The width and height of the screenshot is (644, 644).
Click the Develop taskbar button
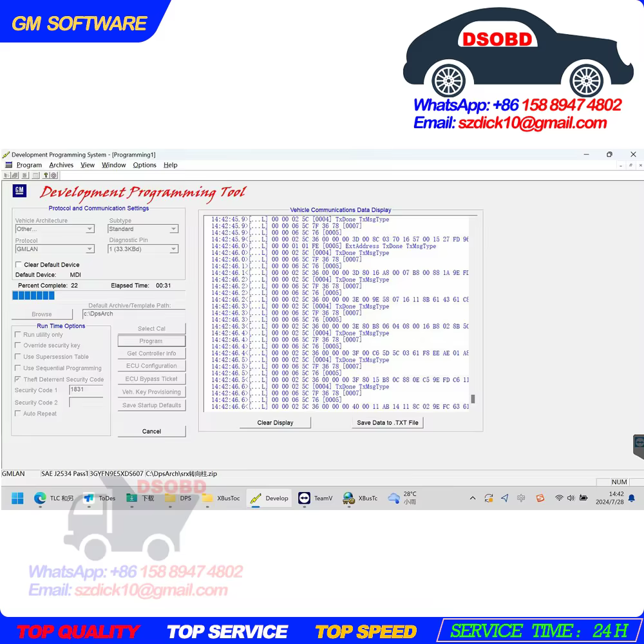[x=269, y=498]
